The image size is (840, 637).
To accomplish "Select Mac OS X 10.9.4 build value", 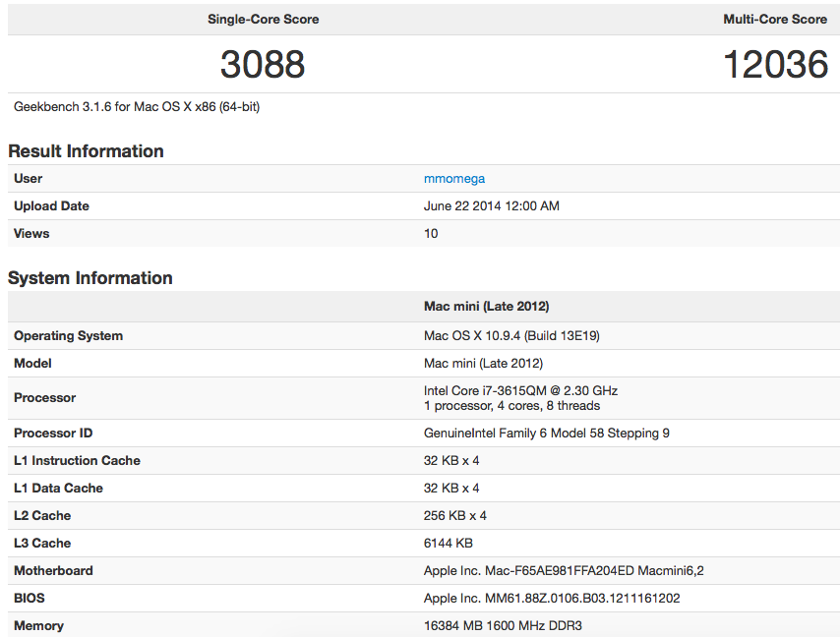I will (x=511, y=335).
